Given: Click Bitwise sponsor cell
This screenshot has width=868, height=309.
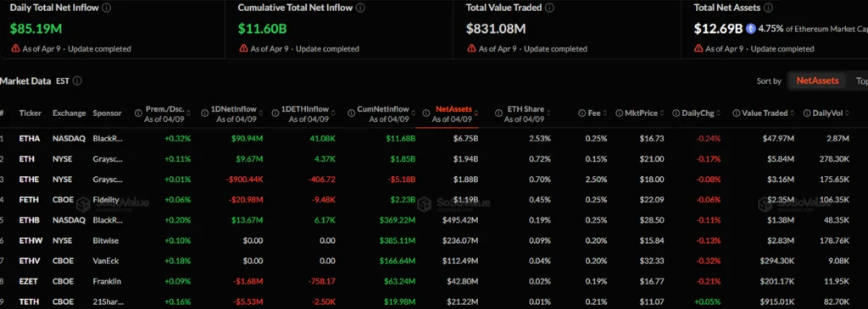Looking at the screenshot, I should point(106,240).
